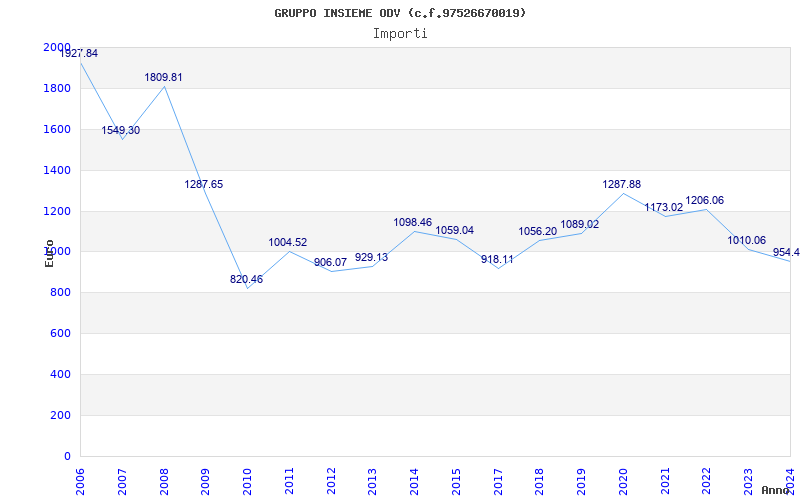Click the 2006 x-axis year label
This screenshot has height=500, width=800.
[x=81, y=482]
